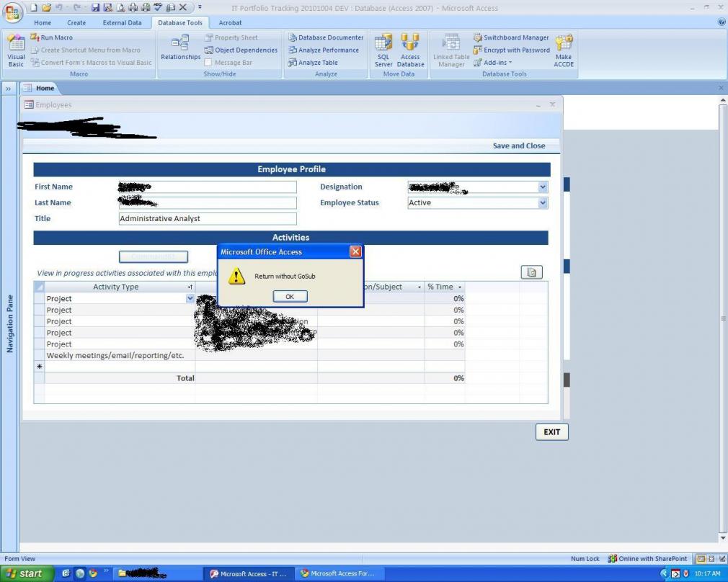Image resolution: width=728 pixels, height=582 pixels.
Task: Launch the Database Documenter
Action: 326,37
